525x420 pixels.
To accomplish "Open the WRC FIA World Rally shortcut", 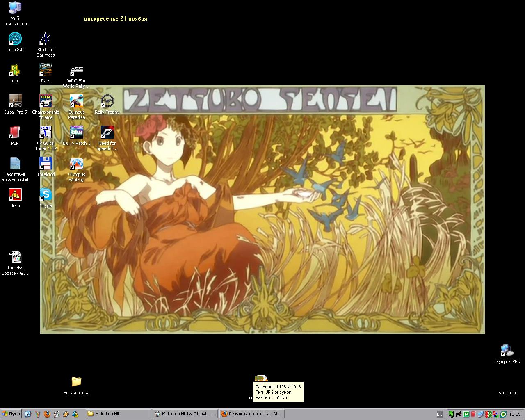I will [x=76, y=71].
